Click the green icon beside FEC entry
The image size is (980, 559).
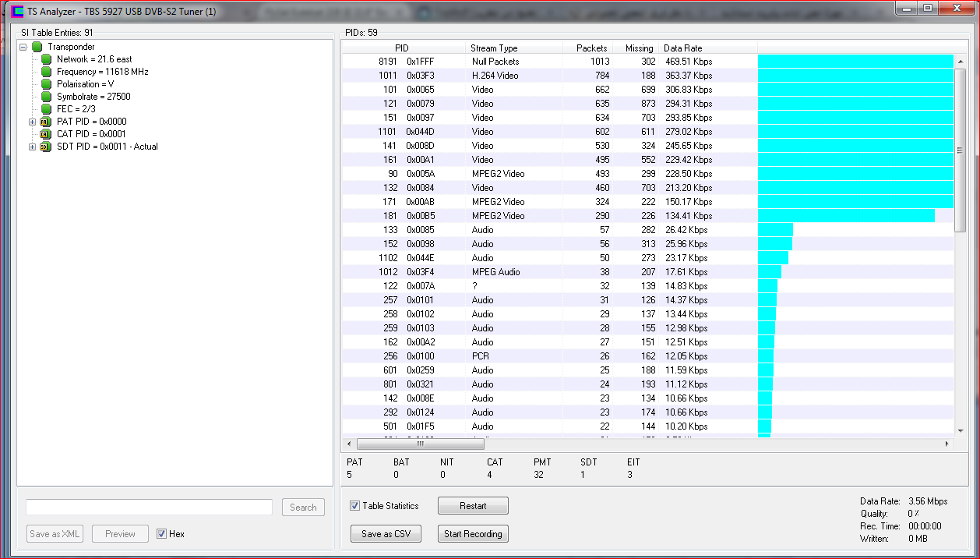point(46,109)
